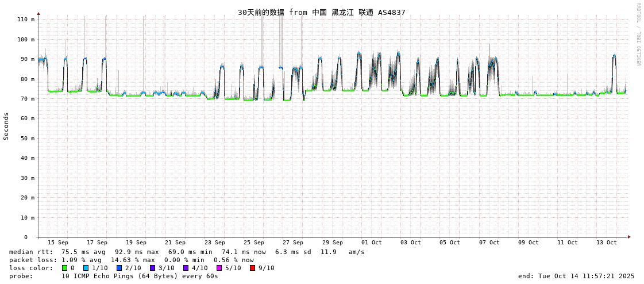Click the "69.0 ms min" value
The height and width of the screenshot is (284, 644).
pos(190,252)
